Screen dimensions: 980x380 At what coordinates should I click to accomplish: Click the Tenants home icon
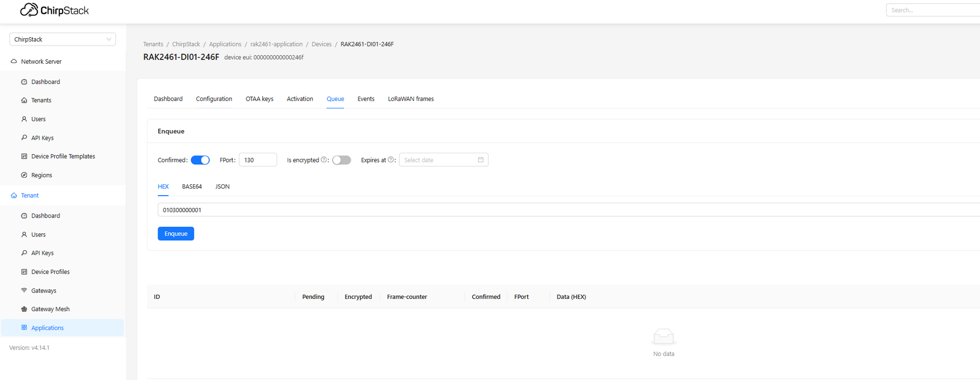coord(24,101)
